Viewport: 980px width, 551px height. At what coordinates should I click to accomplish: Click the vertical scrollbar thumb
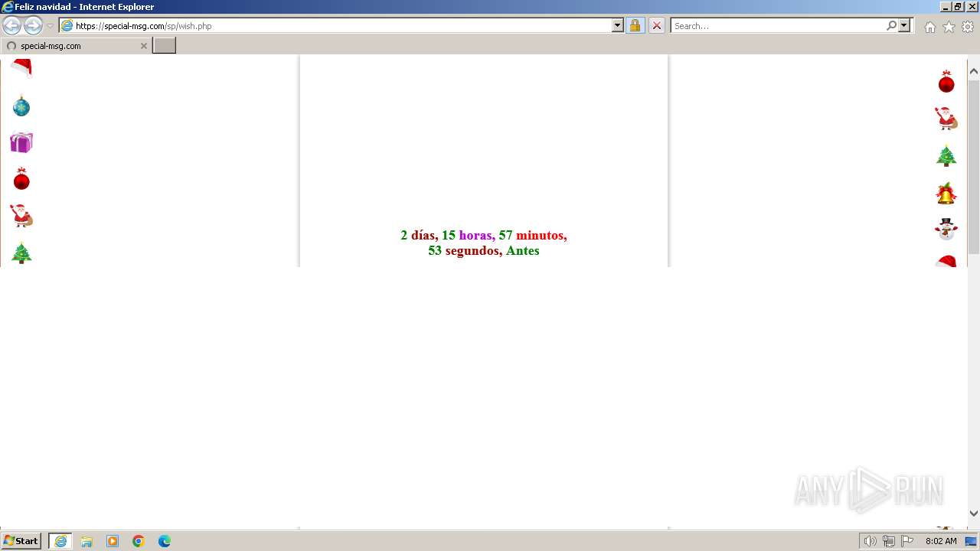coord(974,166)
